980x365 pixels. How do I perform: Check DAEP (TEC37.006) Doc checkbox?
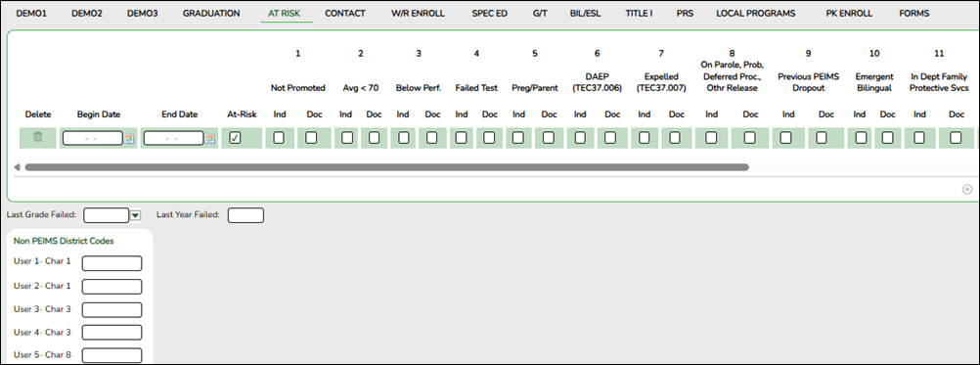[610, 138]
